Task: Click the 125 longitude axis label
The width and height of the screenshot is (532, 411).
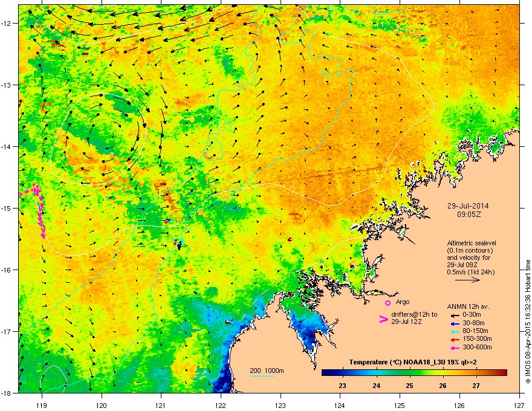Action: pyautogui.click(x=400, y=405)
